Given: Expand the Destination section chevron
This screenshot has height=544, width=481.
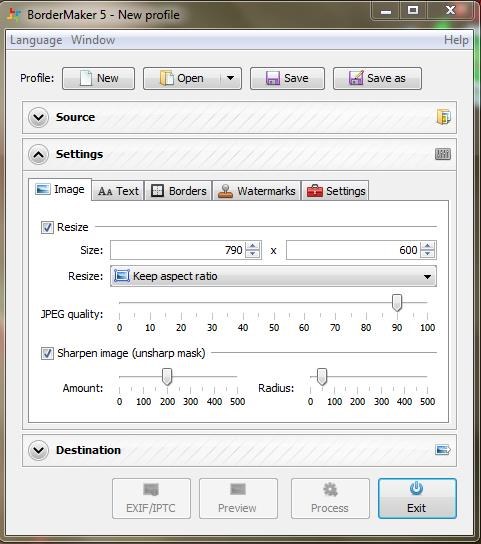Looking at the screenshot, I should [39, 450].
